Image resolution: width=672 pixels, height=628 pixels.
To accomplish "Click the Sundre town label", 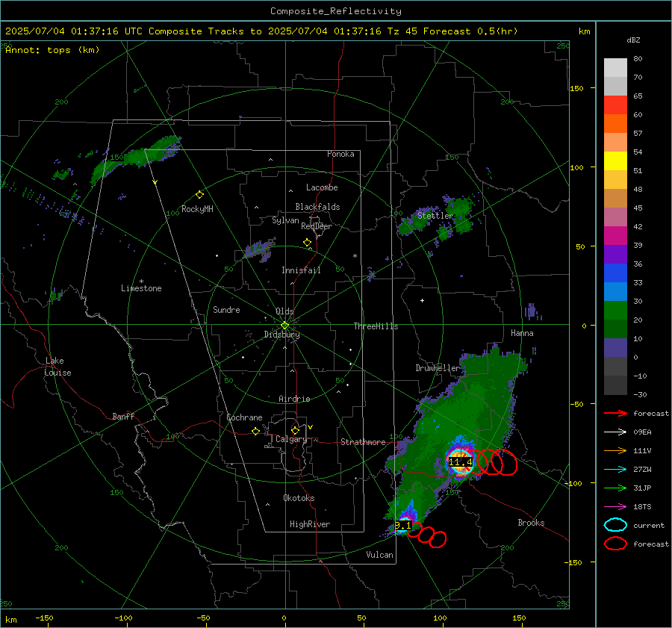I will click(226, 310).
